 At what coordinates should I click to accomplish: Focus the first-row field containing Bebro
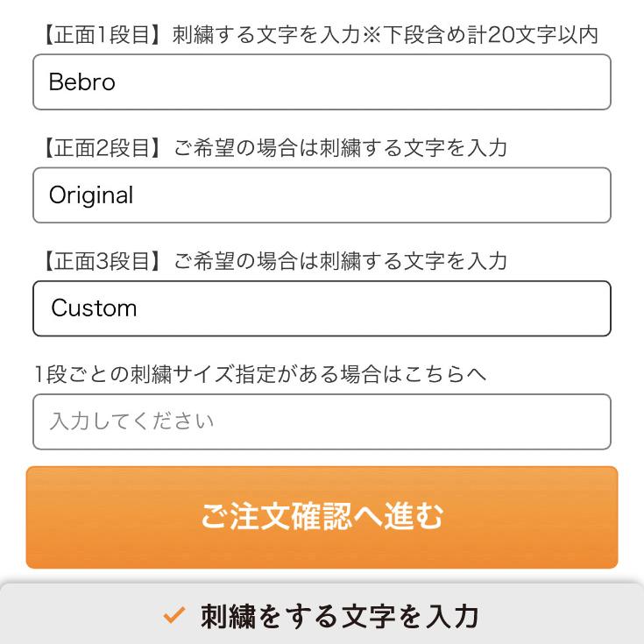[x=322, y=82]
